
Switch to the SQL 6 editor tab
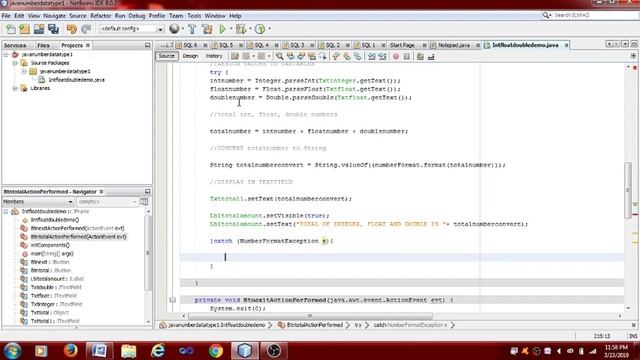pyautogui.click(x=190, y=45)
